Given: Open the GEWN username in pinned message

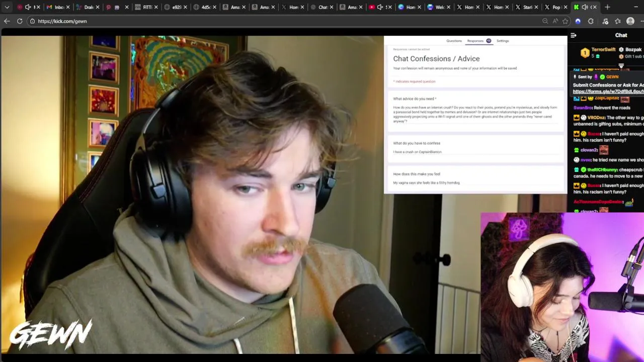Looking at the screenshot, I should coord(612,77).
